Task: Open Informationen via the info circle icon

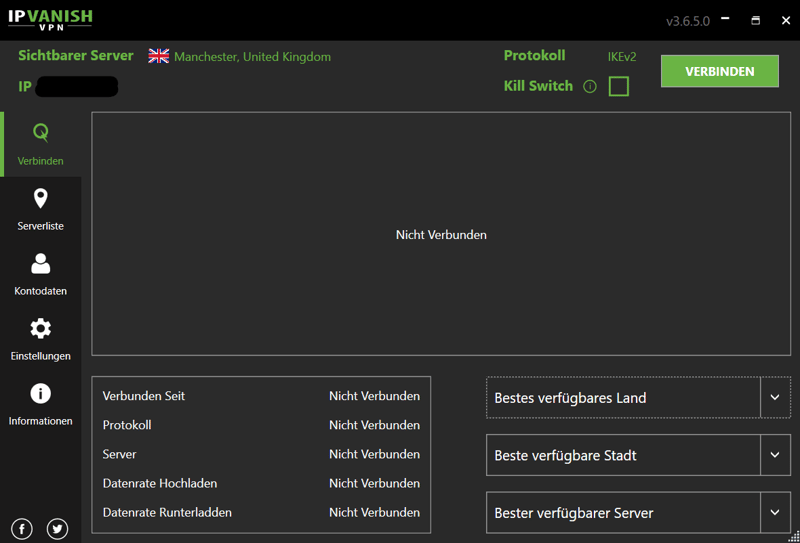Action: pyautogui.click(x=40, y=393)
